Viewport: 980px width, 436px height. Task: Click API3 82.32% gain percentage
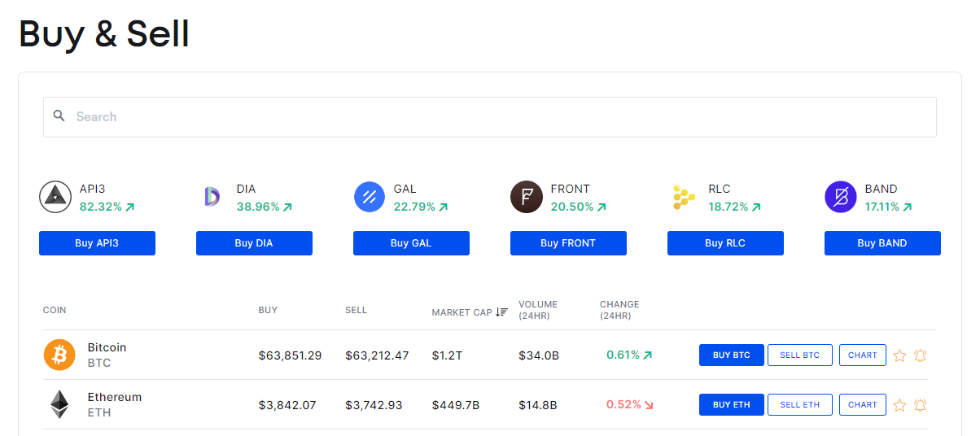[x=101, y=207]
